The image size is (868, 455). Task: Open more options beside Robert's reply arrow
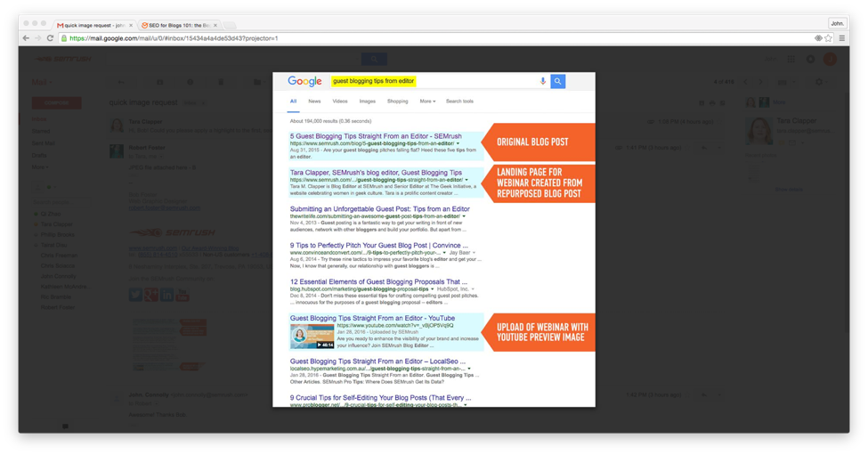[x=719, y=148]
